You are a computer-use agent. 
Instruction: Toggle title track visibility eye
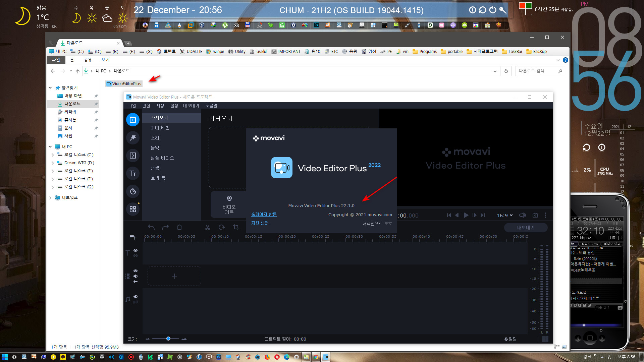[x=136, y=250]
